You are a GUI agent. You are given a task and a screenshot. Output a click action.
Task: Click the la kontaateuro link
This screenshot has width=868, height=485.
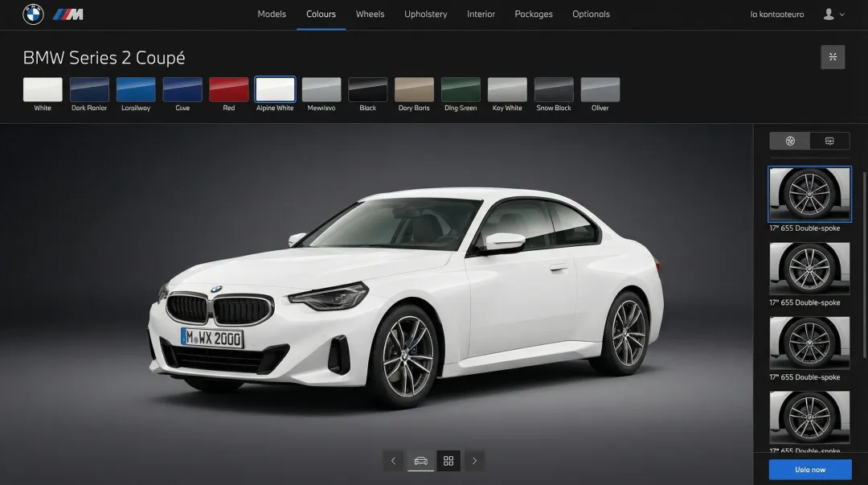point(777,14)
